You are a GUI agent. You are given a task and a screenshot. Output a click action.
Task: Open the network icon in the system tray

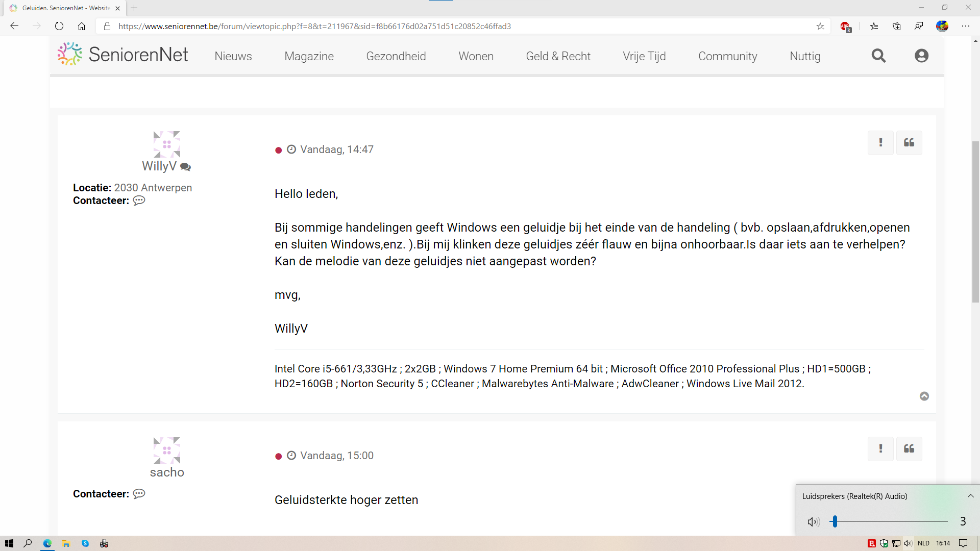pos(896,543)
